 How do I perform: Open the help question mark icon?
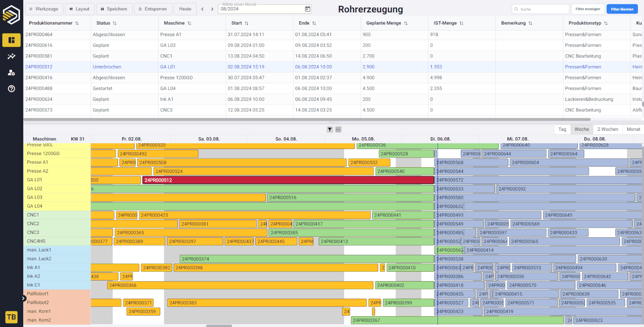11,89
